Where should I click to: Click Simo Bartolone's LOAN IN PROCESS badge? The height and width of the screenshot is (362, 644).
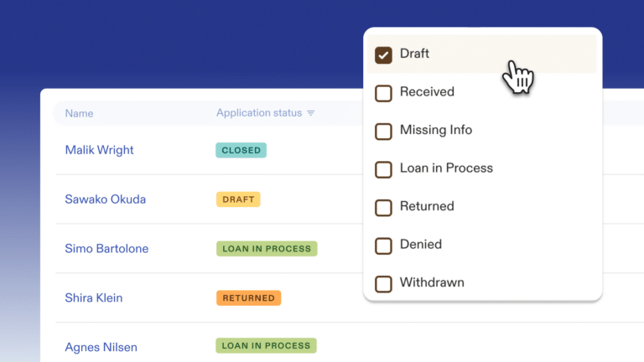click(x=267, y=249)
